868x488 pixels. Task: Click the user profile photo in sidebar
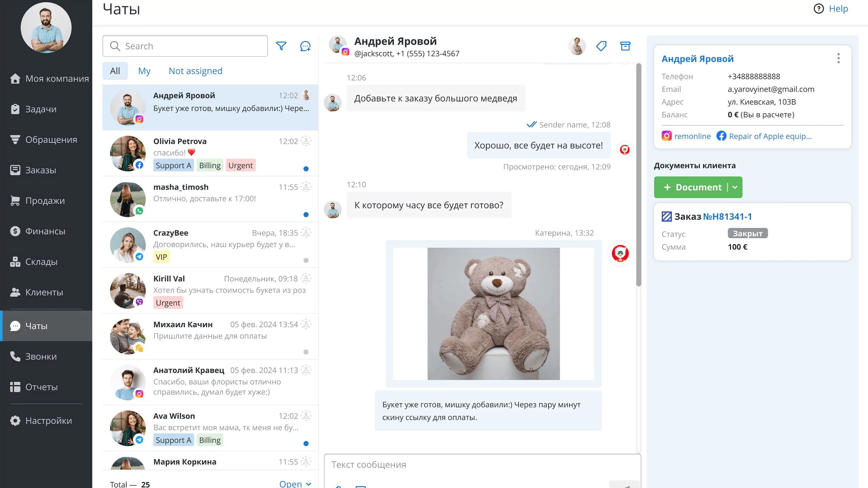tap(46, 28)
